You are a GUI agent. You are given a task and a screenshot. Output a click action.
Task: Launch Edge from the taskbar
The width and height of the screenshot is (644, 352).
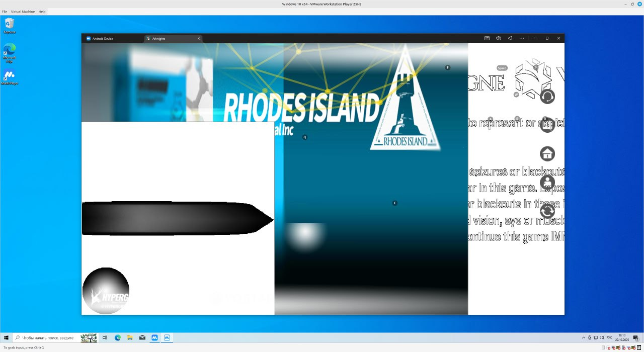(x=118, y=337)
